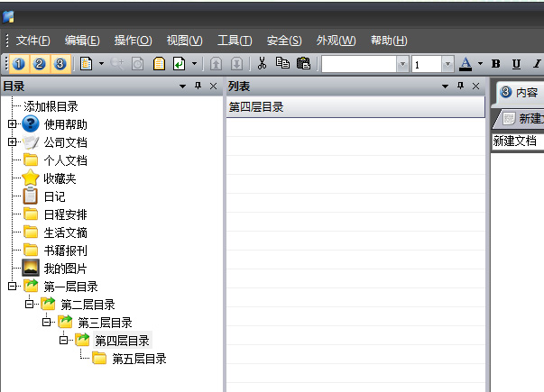Click the new document icon
The height and width of the screenshot is (392, 544).
tap(87, 64)
